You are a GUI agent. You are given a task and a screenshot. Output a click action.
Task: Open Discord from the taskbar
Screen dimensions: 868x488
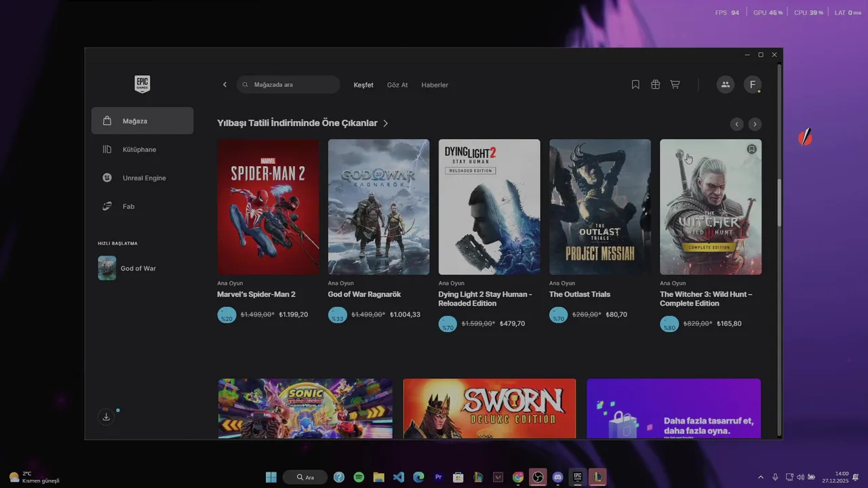[558, 477]
